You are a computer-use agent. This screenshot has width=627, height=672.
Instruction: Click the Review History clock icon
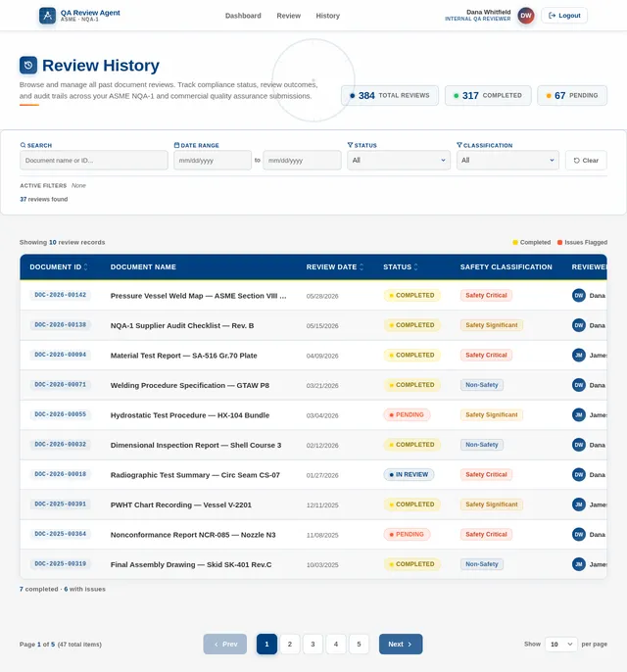tap(28, 65)
